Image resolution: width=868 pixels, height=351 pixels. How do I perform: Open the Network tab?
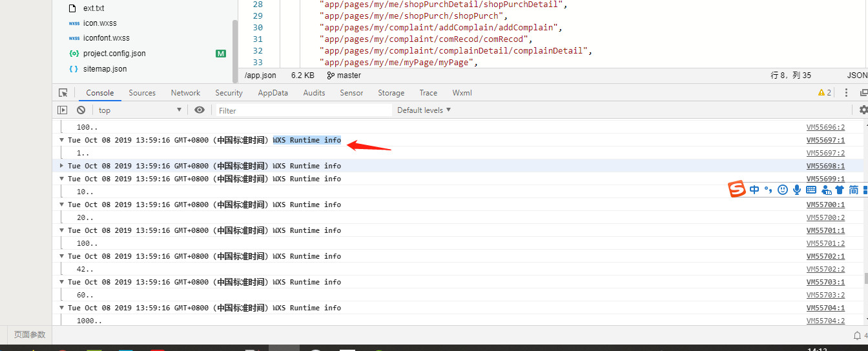[185, 93]
